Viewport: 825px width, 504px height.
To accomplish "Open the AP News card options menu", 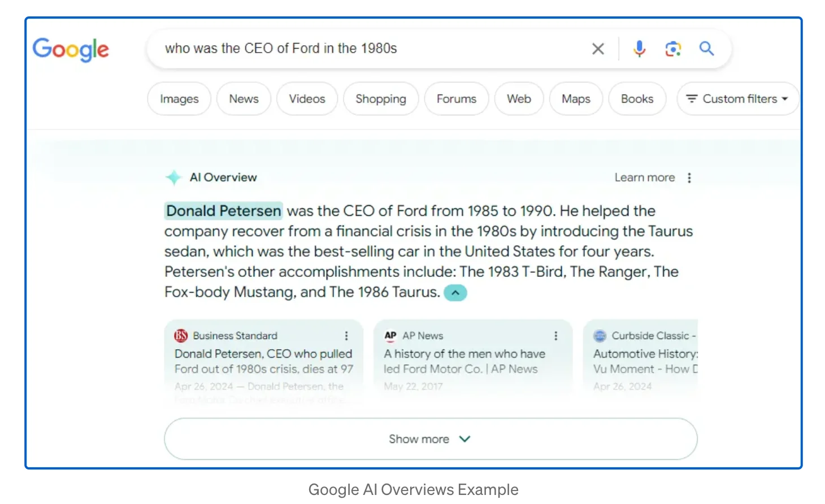I will point(556,335).
